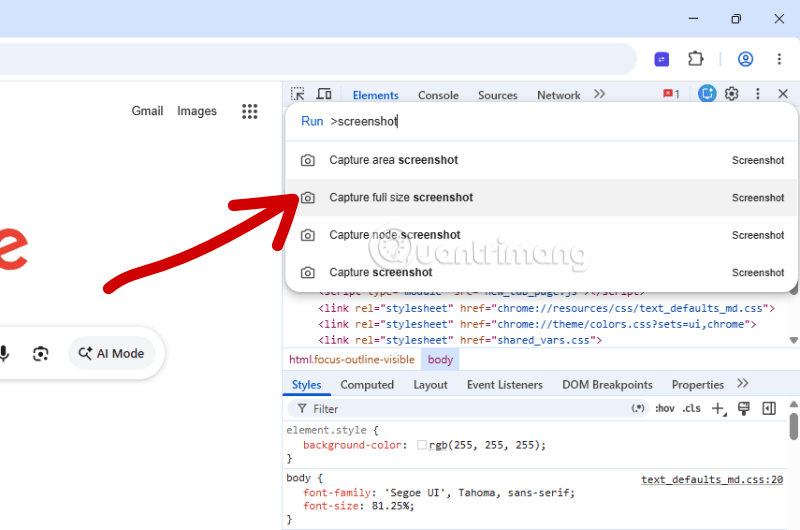This screenshot has height=530, width=800.
Task: Click camera icon beside Capture node screenshot
Action: pos(308,235)
